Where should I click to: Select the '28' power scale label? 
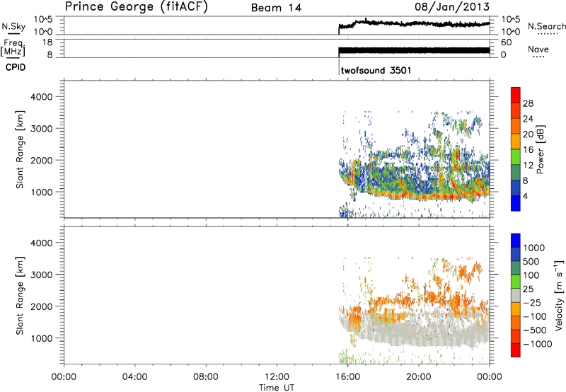coord(528,103)
